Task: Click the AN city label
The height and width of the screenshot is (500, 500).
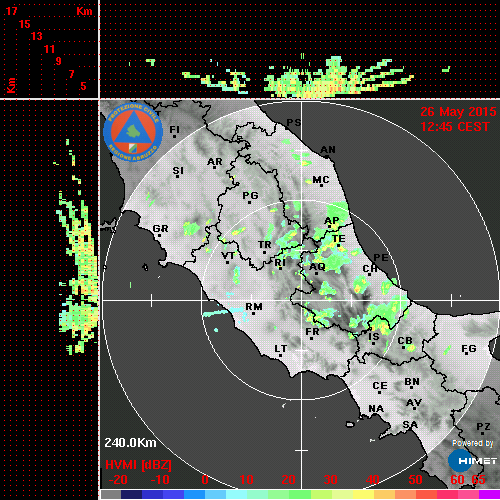Action: pyautogui.click(x=328, y=150)
